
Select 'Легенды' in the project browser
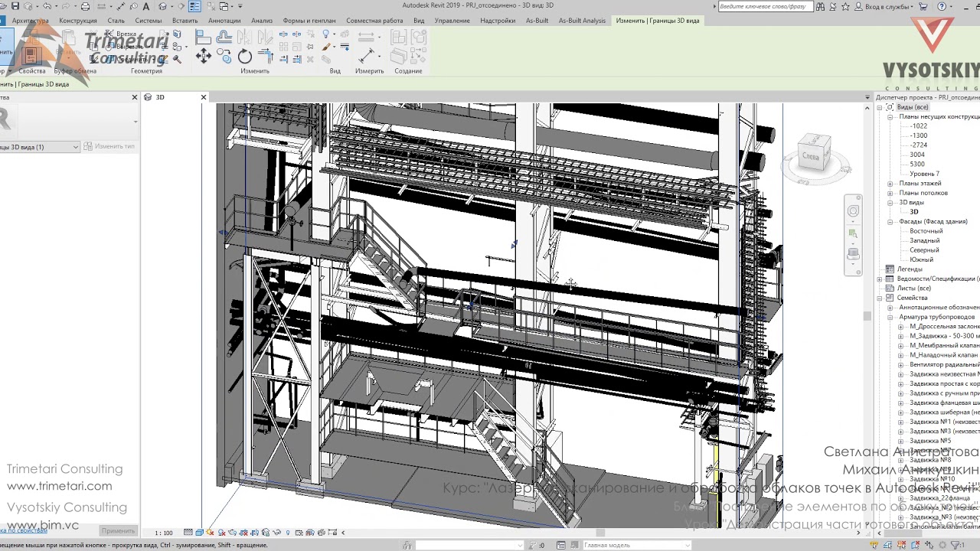click(910, 269)
